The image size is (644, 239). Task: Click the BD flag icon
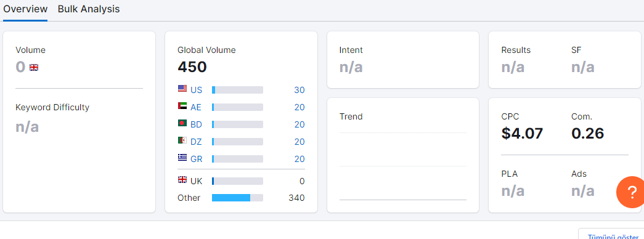(x=182, y=123)
